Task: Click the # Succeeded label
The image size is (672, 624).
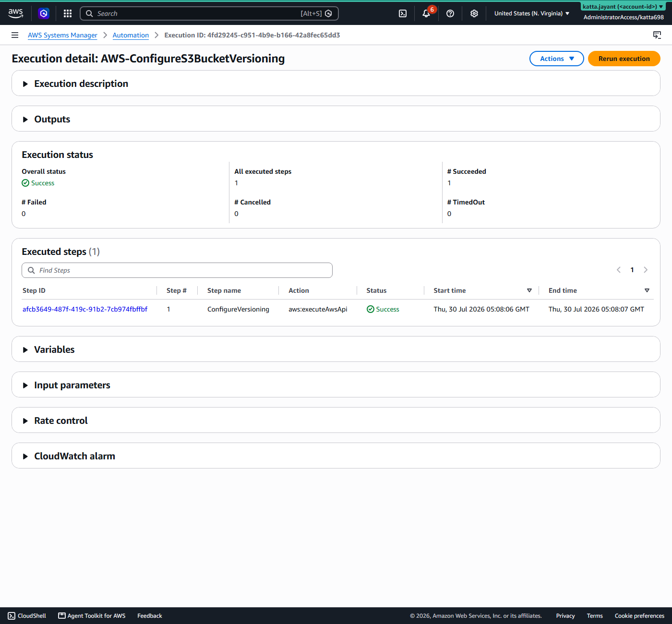Action: pos(467,171)
